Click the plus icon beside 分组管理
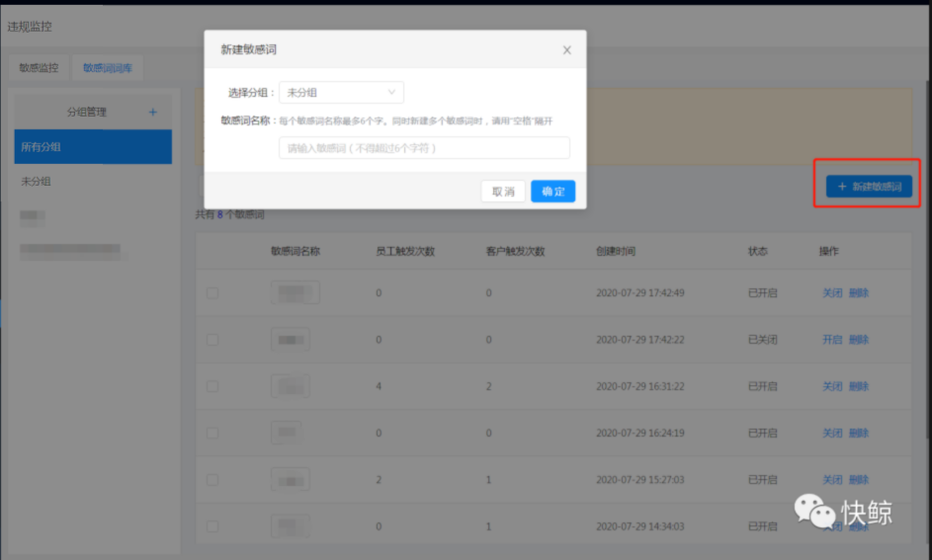This screenshot has width=932, height=560. (153, 112)
